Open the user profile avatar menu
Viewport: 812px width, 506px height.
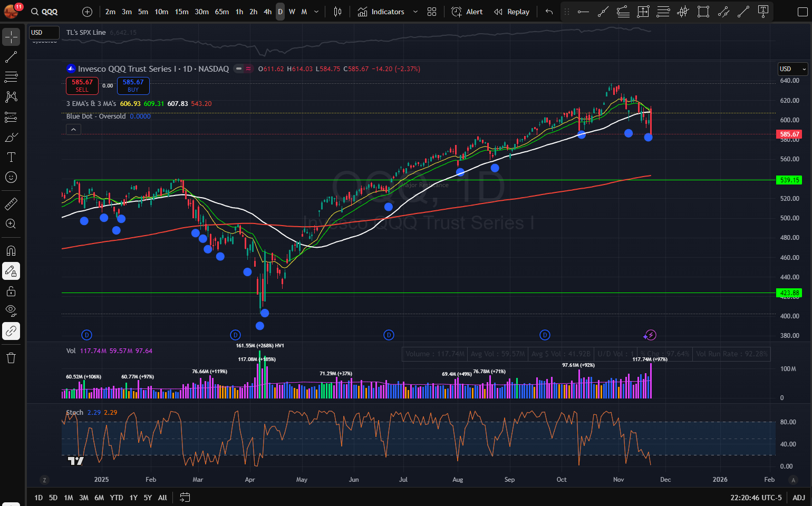(12, 11)
